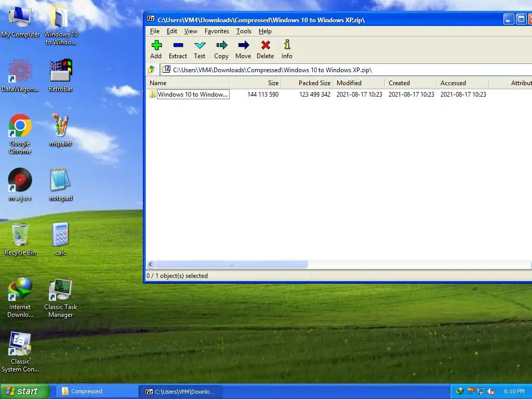Click the Internet Download Manager tray icon
The width and height of the screenshot is (532, 399).
tap(460, 391)
